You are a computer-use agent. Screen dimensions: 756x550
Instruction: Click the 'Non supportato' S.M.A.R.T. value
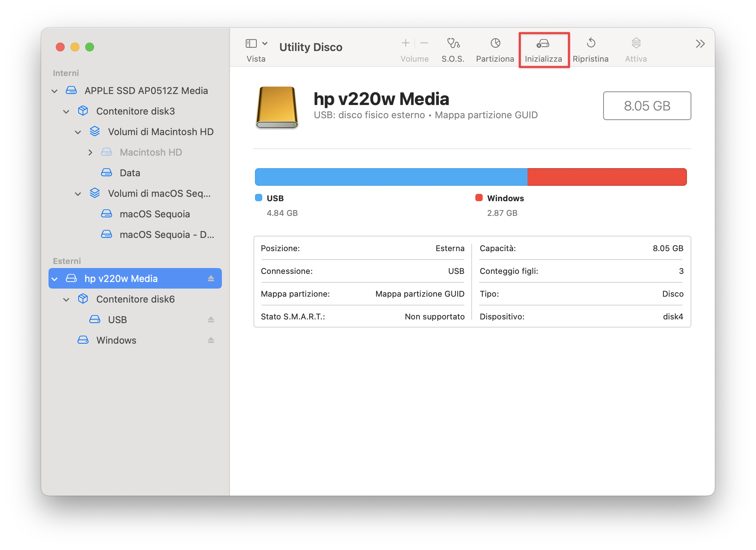(x=435, y=316)
